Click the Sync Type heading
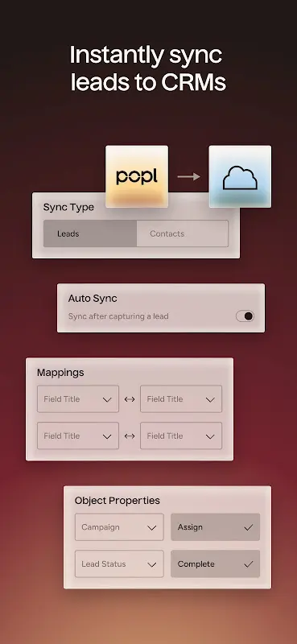 pos(68,208)
